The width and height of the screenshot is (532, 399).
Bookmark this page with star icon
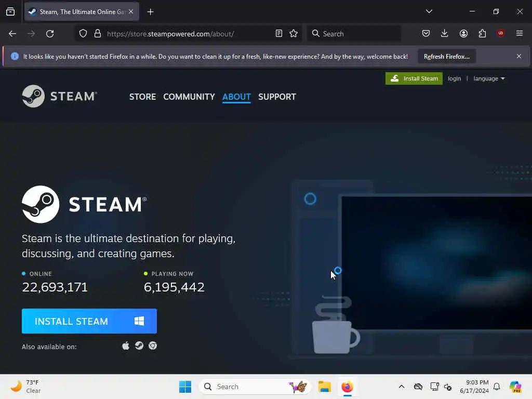coord(294,34)
